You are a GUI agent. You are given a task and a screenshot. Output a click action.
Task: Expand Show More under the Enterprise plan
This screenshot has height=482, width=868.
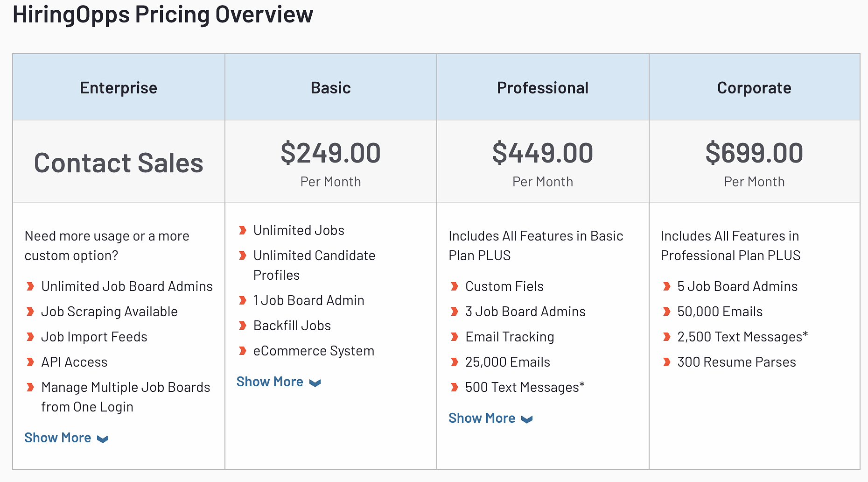58,438
